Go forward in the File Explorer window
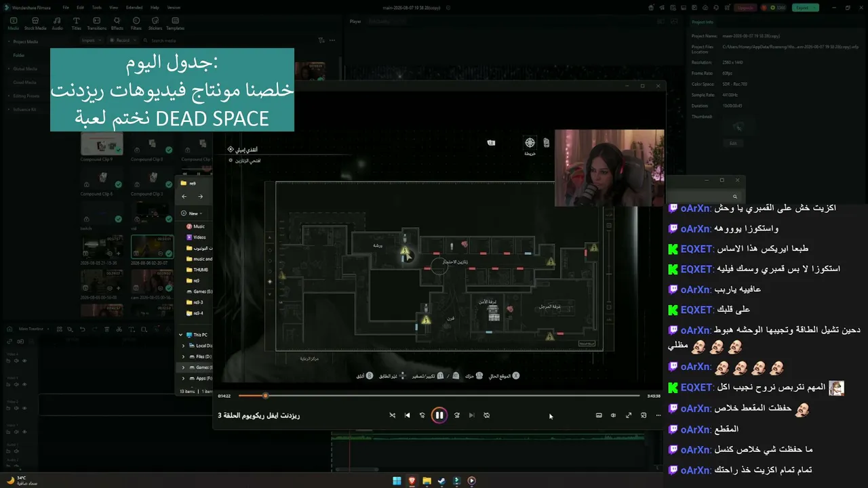The image size is (868, 488). (200, 197)
